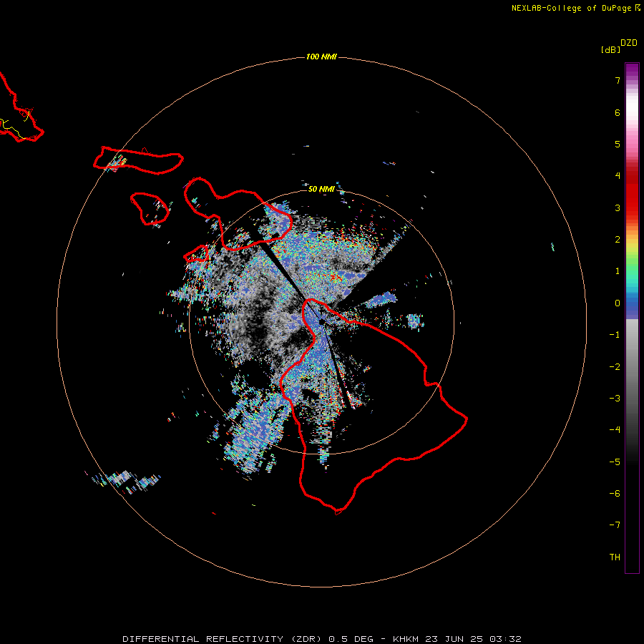Image resolution: width=644 pixels, height=644 pixels.
Task: Click the 5 value on the color scale
Action: (618, 144)
